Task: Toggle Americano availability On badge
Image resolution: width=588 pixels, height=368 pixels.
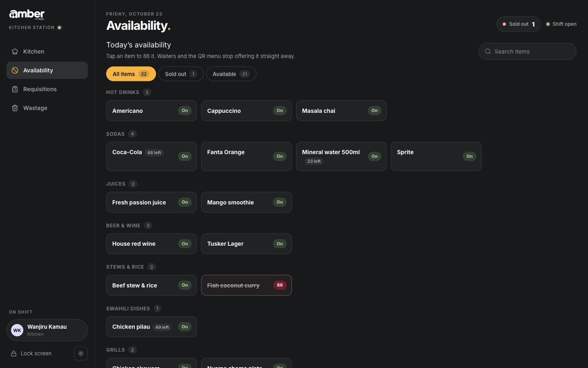Action: click(x=185, y=111)
